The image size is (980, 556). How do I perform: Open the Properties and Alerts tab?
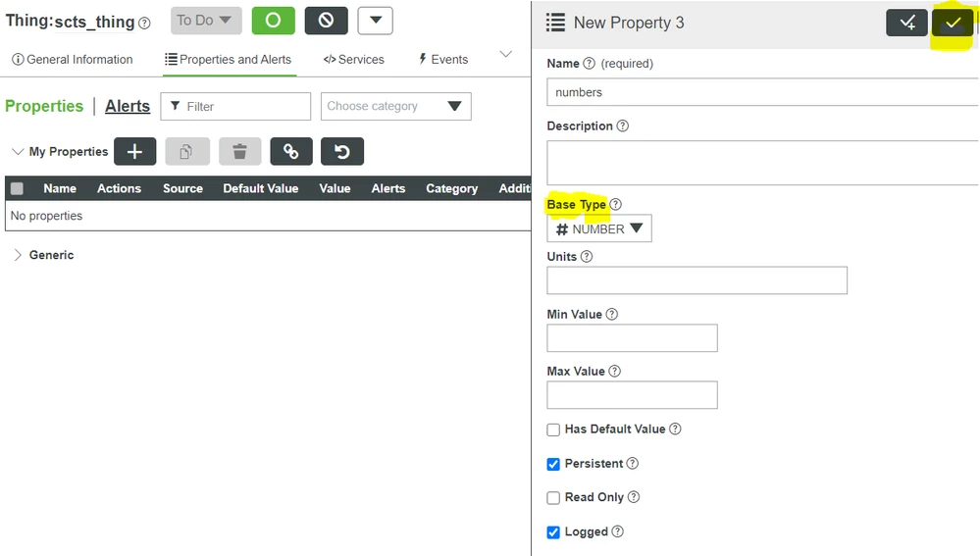click(x=229, y=60)
